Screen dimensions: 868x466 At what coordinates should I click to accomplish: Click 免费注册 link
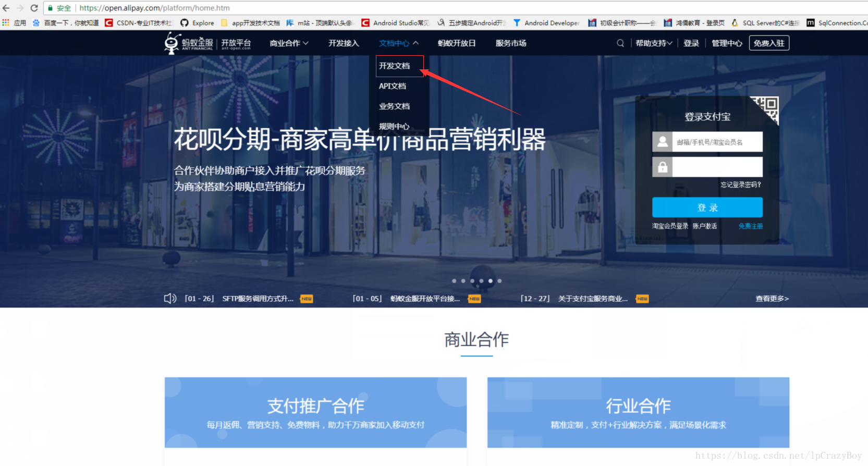(751, 226)
